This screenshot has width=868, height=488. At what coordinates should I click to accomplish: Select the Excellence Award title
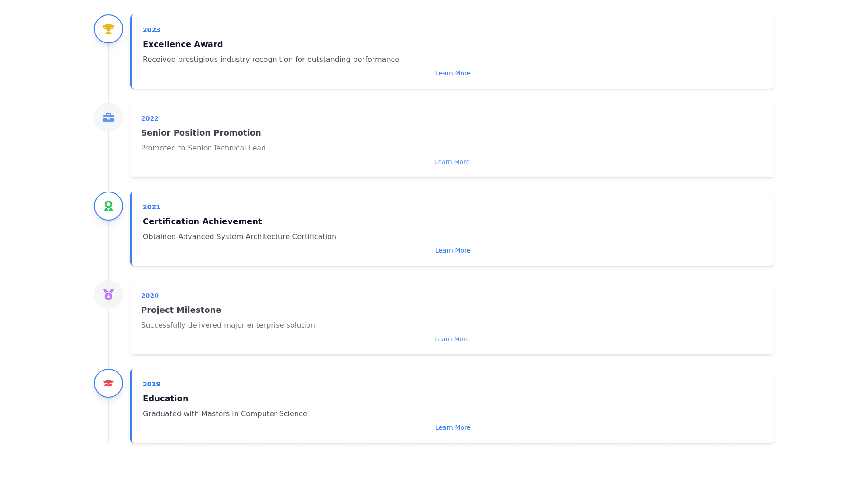[183, 44]
